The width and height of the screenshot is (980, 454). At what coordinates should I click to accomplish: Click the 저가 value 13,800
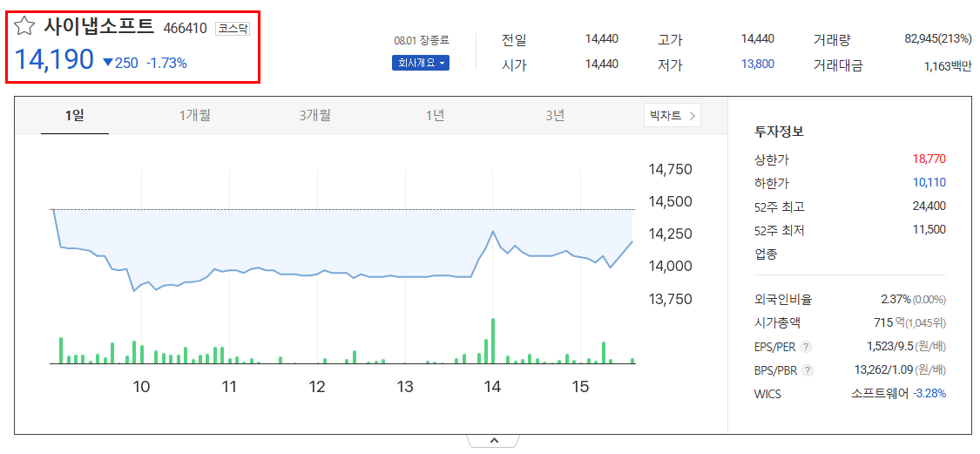click(x=758, y=64)
